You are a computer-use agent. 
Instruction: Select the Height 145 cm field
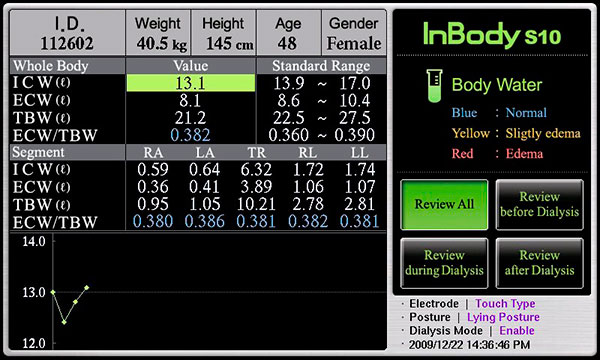223,33
